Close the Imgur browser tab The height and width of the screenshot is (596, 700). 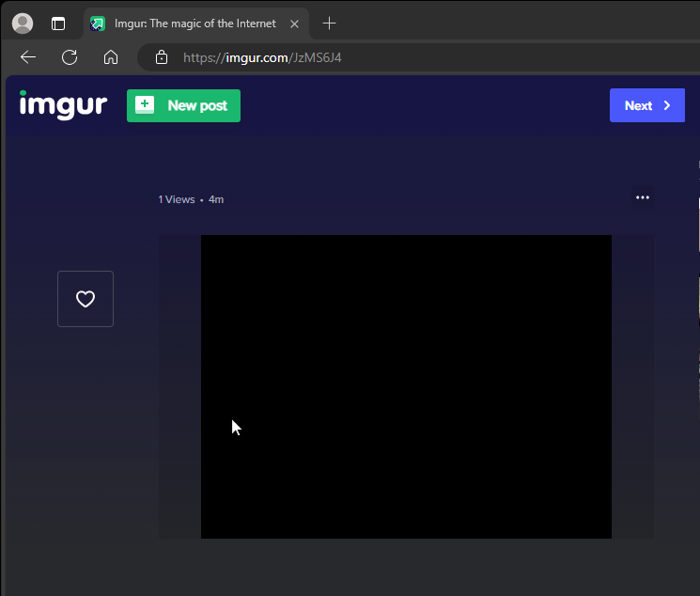pos(294,24)
